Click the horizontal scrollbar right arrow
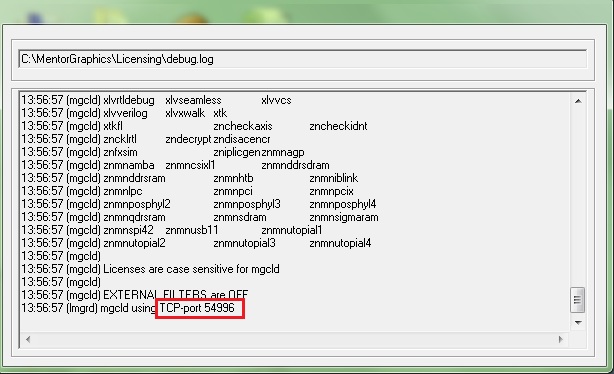Image resolution: width=614 pixels, height=374 pixels. point(561,339)
